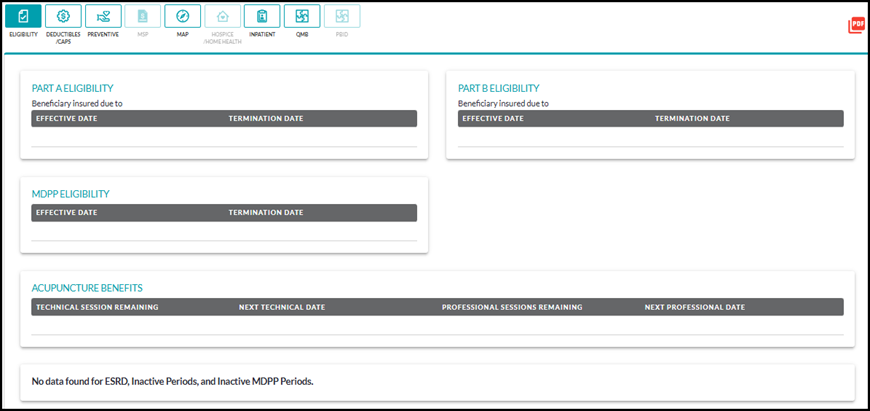The width and height of the screenshot is (870, 411).
Task: Click Termination Date column in Part B table
Action: [692, 119]
